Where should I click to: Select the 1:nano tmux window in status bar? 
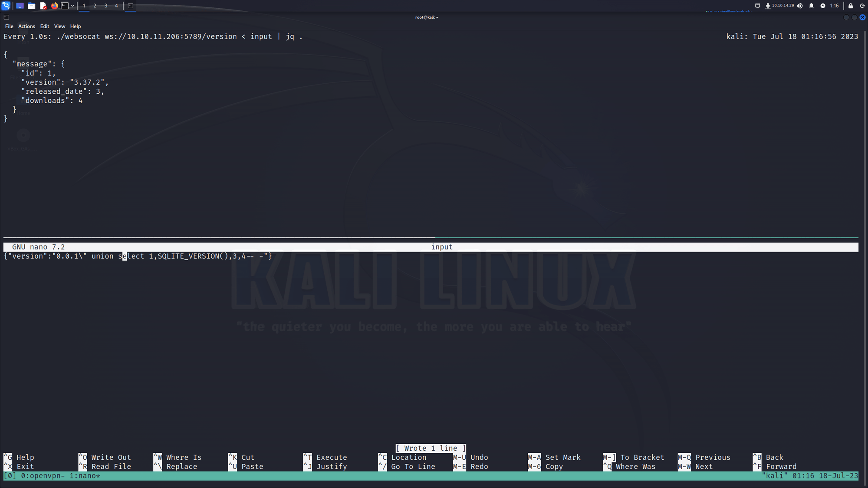tap(85, 476)
